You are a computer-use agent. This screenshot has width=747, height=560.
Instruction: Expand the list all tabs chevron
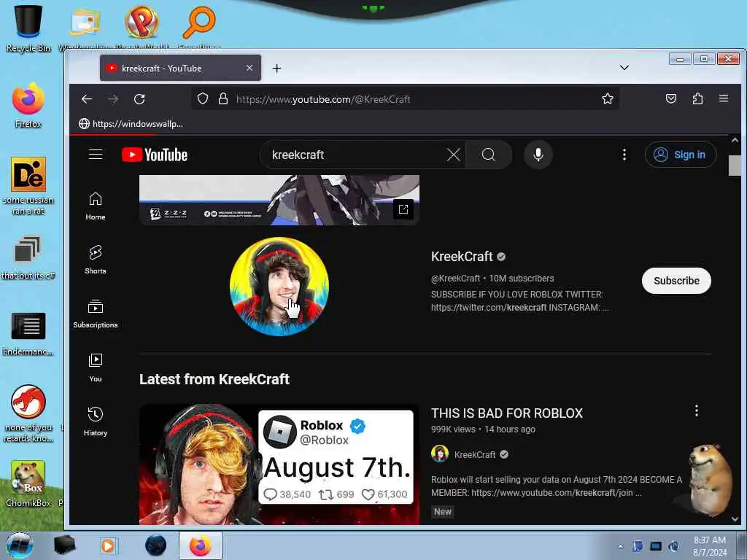624,68
